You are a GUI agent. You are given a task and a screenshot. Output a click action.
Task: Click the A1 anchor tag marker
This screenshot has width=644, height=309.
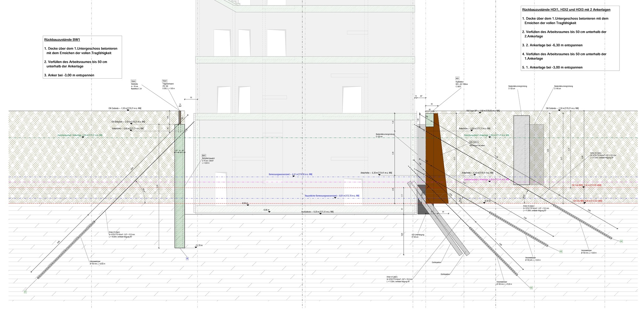(25, 292)
